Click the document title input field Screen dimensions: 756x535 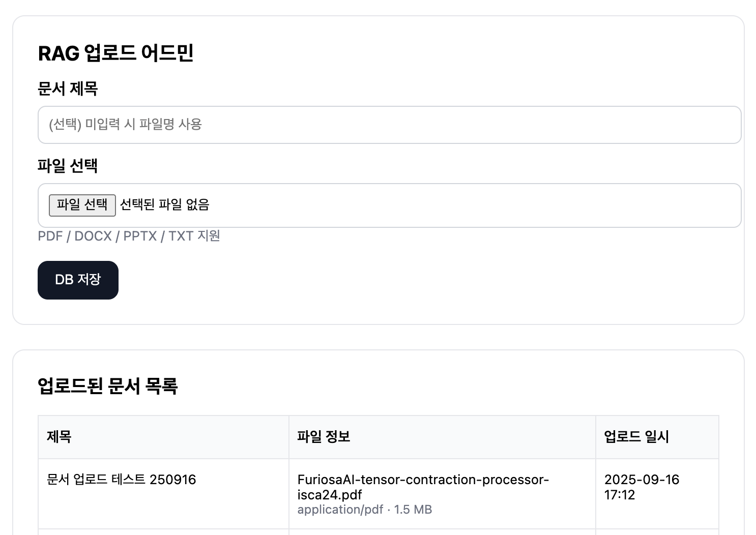[x=389, y=125]
